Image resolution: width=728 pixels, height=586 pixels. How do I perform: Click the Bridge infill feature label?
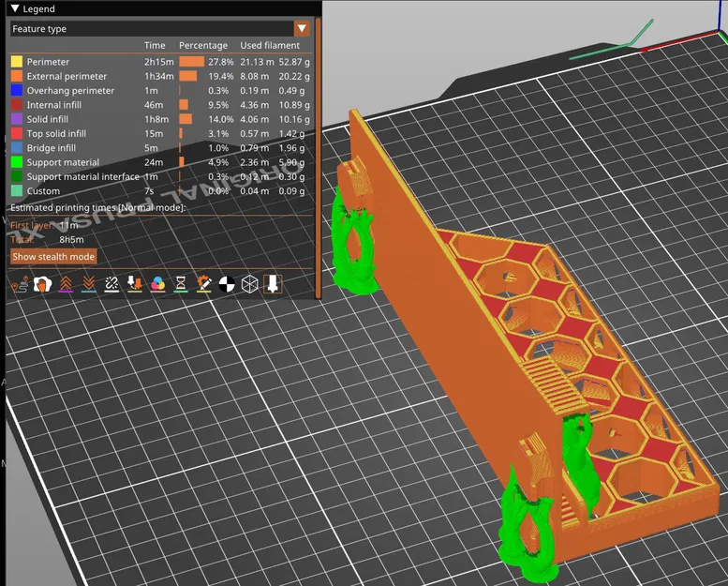52,148
